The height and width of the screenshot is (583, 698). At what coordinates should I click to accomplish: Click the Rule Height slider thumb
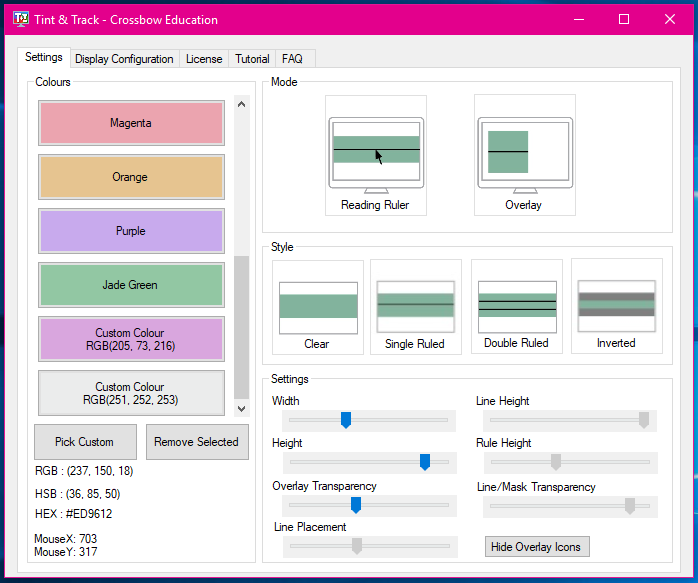(x=556, y=462)
